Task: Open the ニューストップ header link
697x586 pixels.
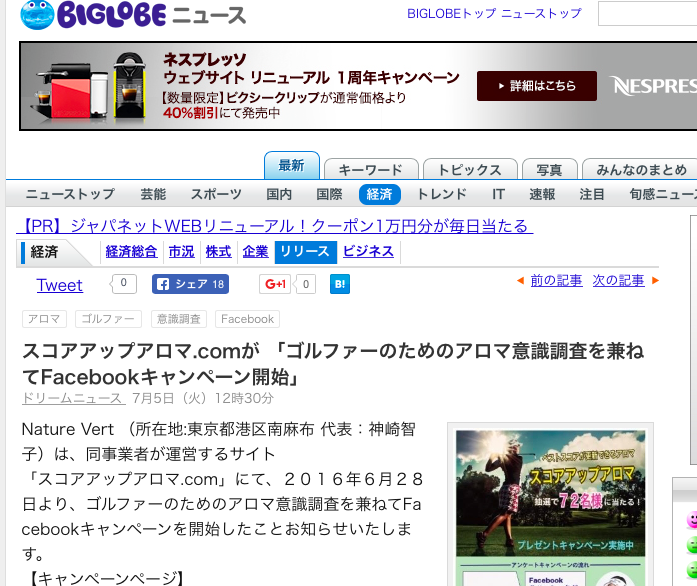Action: [x=541, y=14]
